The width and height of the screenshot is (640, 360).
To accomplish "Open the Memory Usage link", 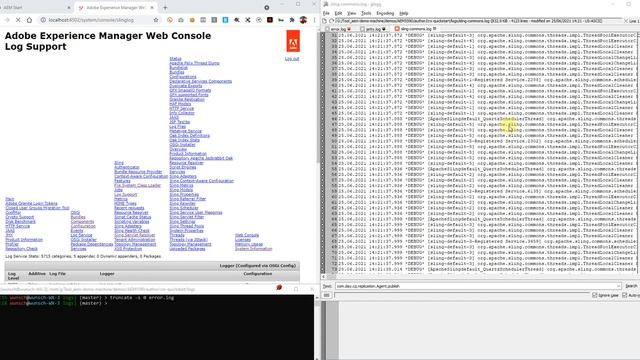I will [x=249, y=244].
